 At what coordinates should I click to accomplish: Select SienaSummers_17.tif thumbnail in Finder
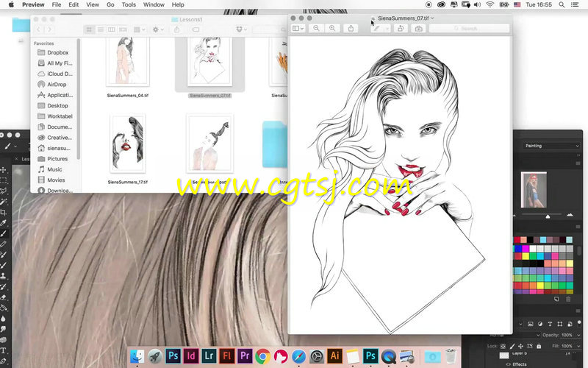(x=127, y=144)
